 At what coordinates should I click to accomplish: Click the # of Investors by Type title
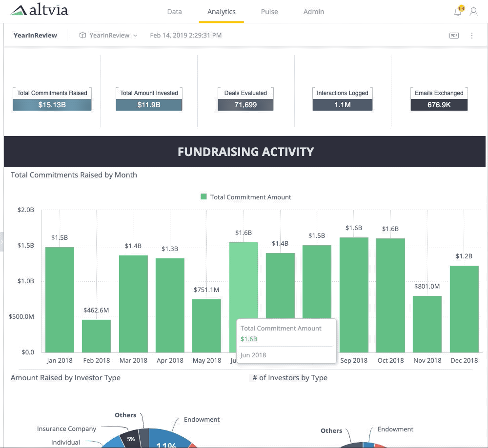tap(290, 378)
